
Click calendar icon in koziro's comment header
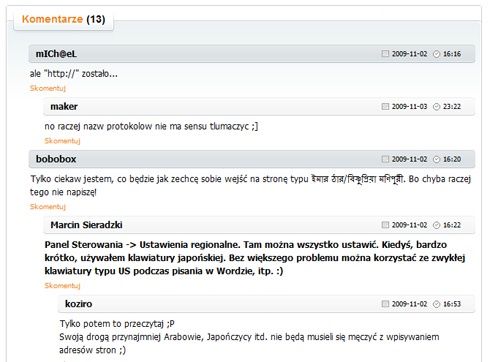coord(385,304)
